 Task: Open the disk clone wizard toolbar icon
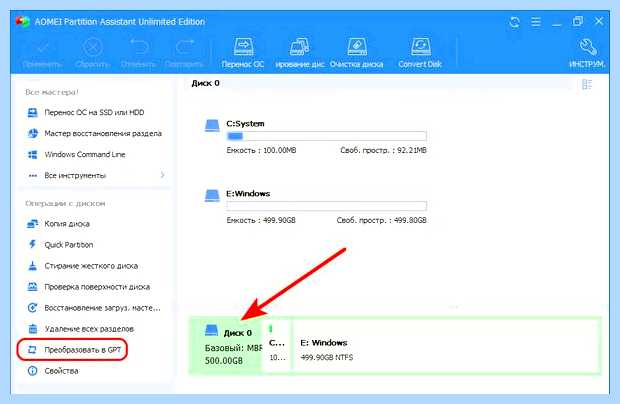pos(300,53)
